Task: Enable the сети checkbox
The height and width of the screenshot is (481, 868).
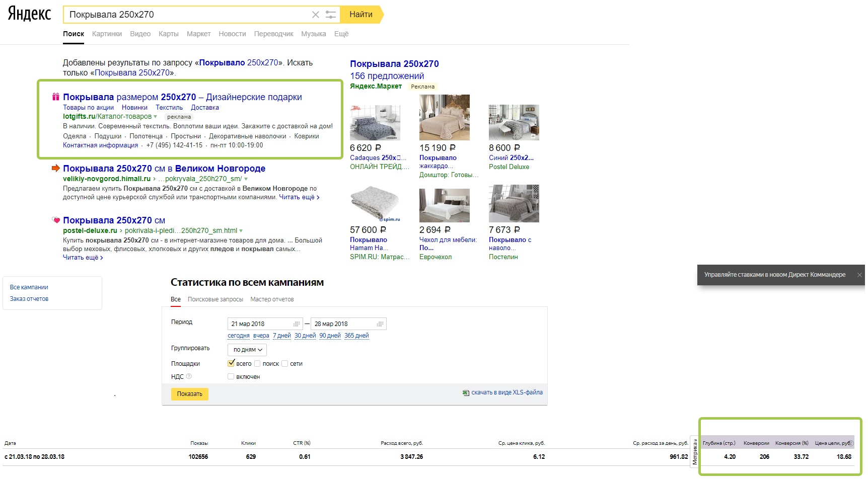Action: (x=284, y=364)
